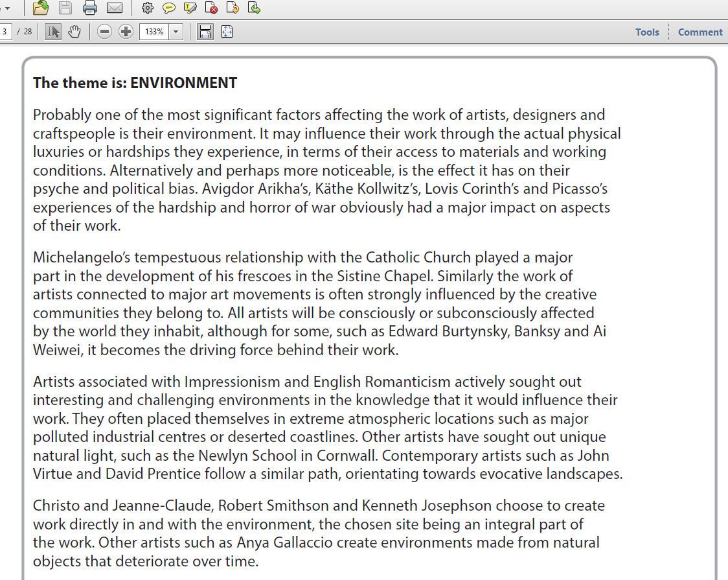The image size is (728, 580).
Task: Click the name 'Käthe Kollwitz’s' in paragraph one
Action: click(x=368, y=189)
